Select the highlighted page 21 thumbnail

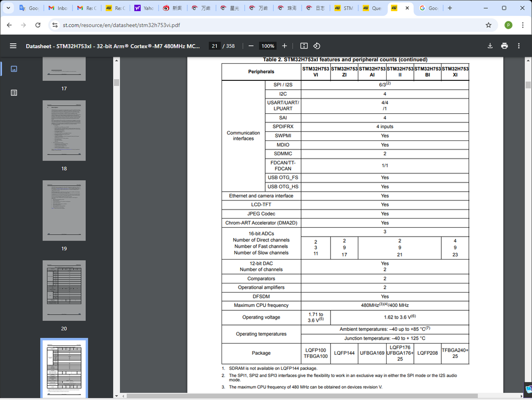(64, 369)
